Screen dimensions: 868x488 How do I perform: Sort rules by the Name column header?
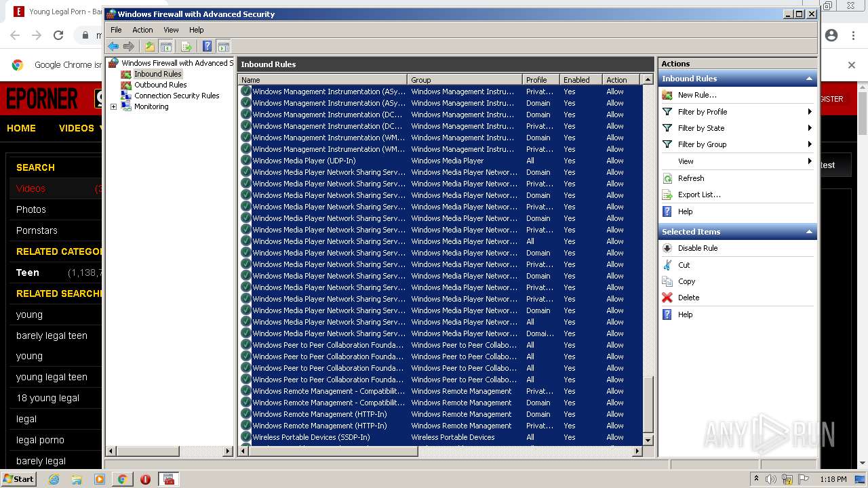click(x=322, y=80)
